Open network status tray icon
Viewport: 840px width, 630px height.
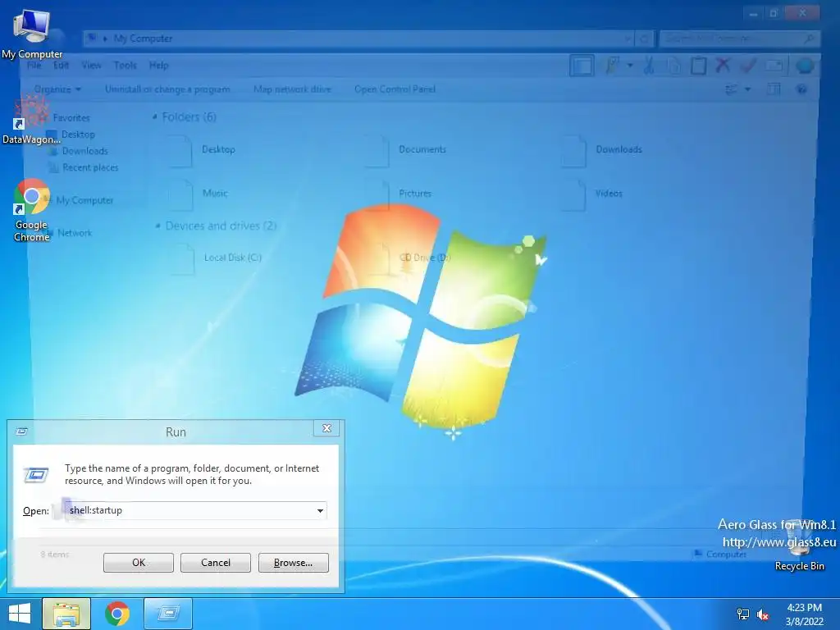click(743, 614)
